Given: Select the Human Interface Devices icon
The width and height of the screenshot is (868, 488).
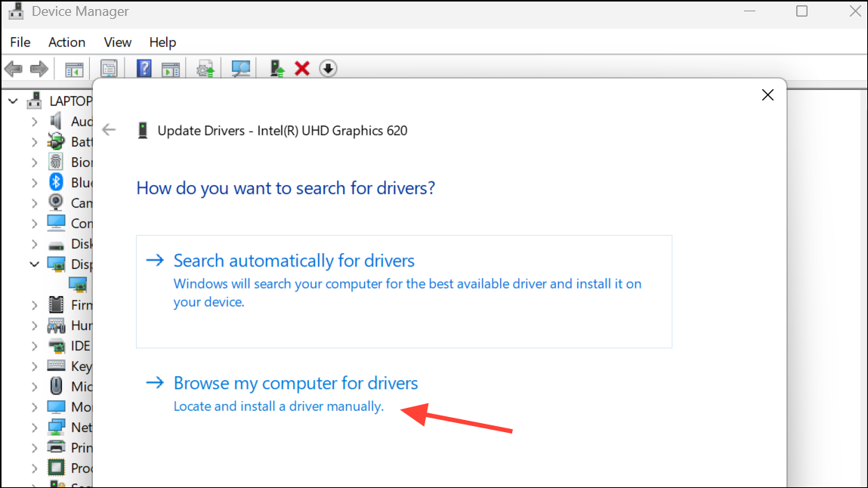Looking at the screenshot, I should point(56,326).
